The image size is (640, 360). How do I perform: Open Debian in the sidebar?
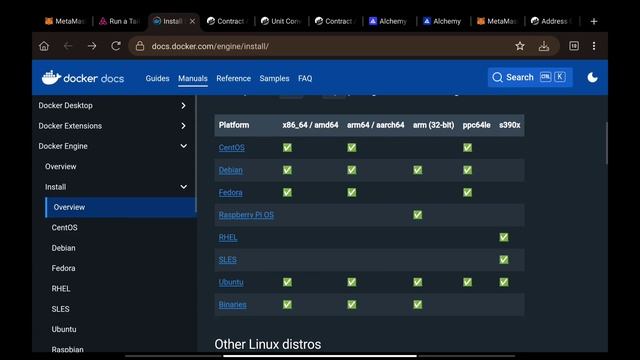(x=63, y=248)
